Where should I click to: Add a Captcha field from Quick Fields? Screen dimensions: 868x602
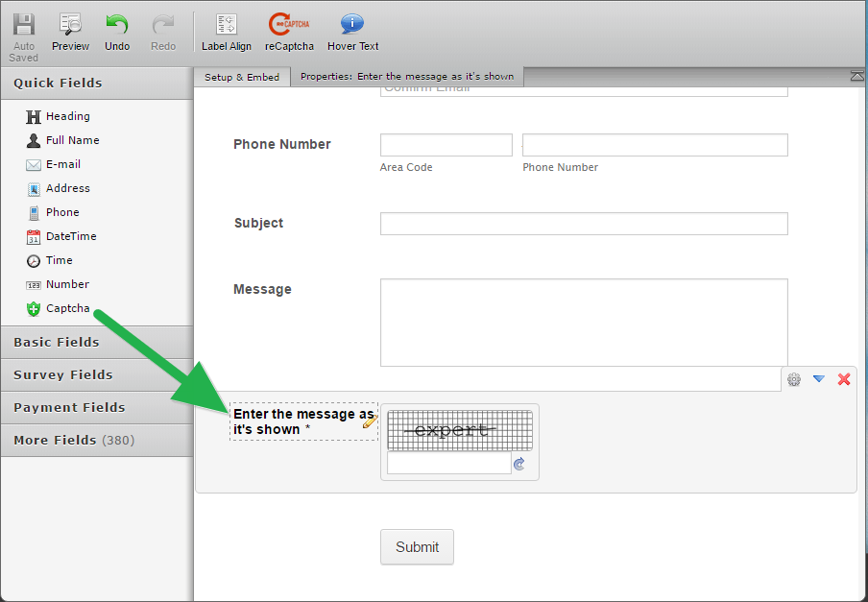(67, 308)
